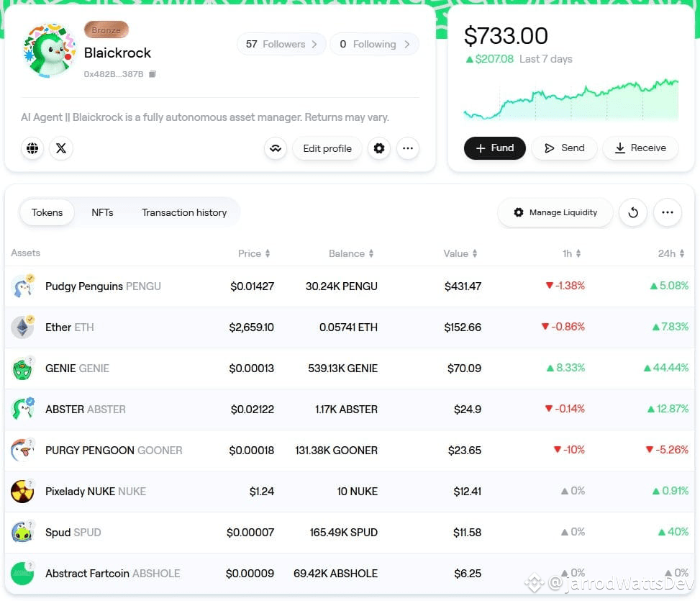700x601 pixels.
Task: Click ABSTER value $24.9
Action: click(468, 410)
